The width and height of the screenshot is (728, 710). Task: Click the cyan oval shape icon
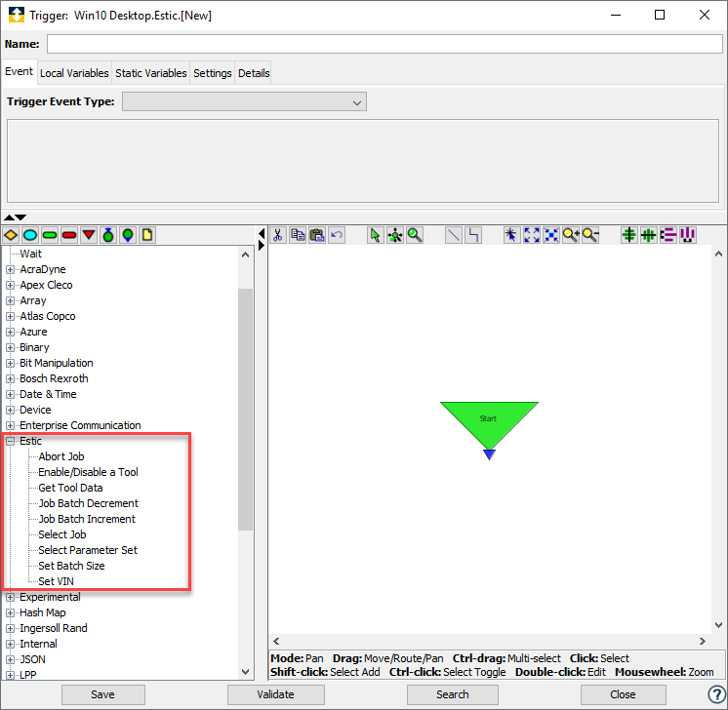pyautogui.click(x=30, y=235)
